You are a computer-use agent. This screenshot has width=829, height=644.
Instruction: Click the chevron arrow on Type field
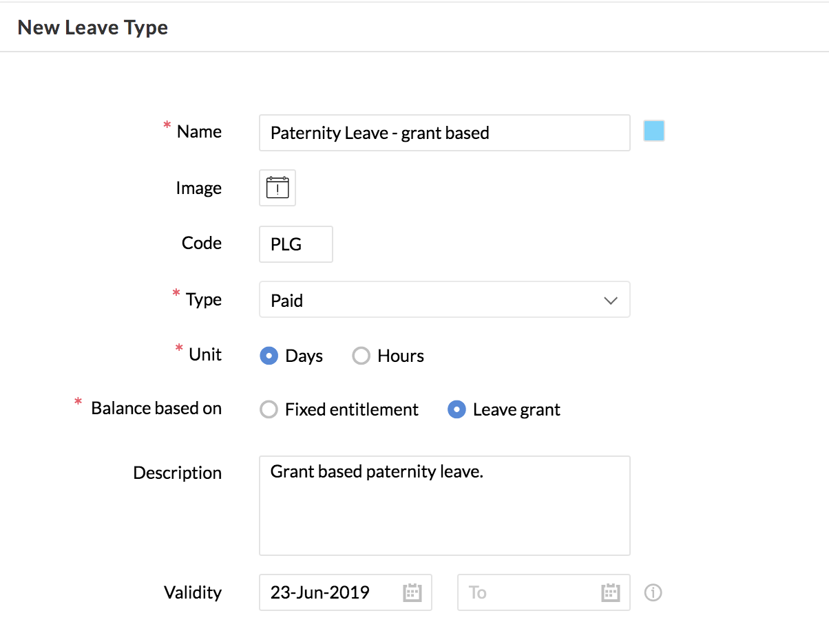coord(610,301)
